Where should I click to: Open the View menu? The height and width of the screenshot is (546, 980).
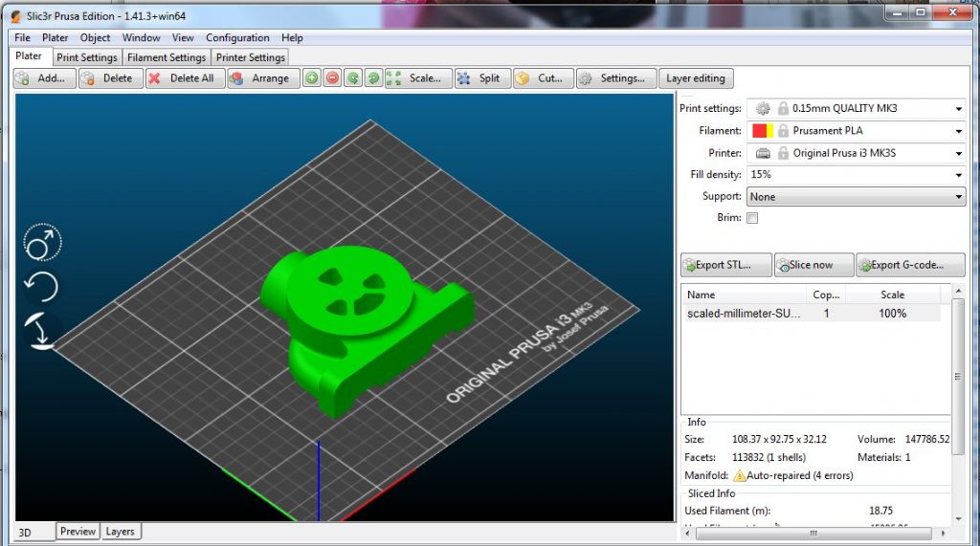point(183,38)
